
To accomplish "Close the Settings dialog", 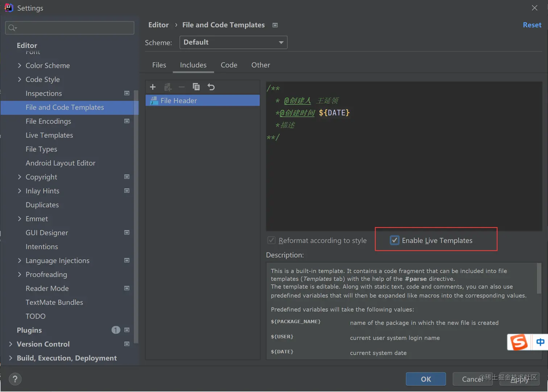I will (535, 8).
